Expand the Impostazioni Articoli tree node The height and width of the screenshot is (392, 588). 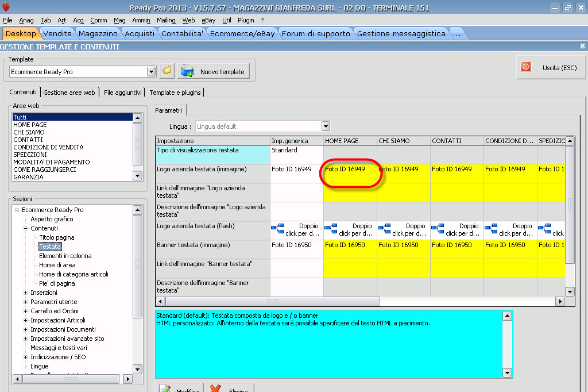tap(25, 320)
